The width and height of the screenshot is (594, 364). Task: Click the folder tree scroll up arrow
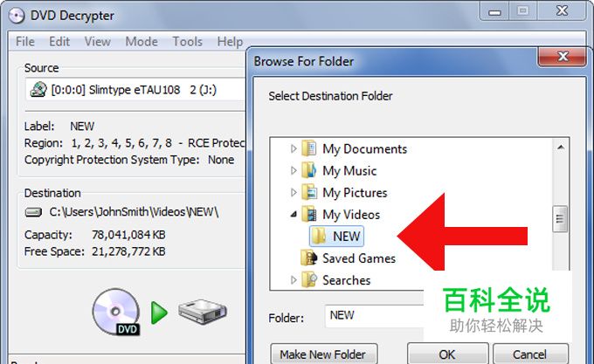(x=560, y=148)
